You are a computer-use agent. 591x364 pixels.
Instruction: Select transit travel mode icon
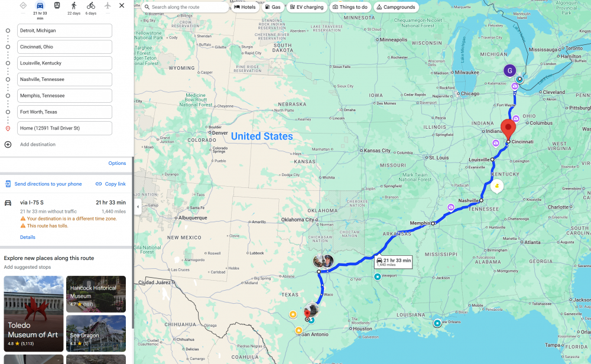click(x=57, y=6)
